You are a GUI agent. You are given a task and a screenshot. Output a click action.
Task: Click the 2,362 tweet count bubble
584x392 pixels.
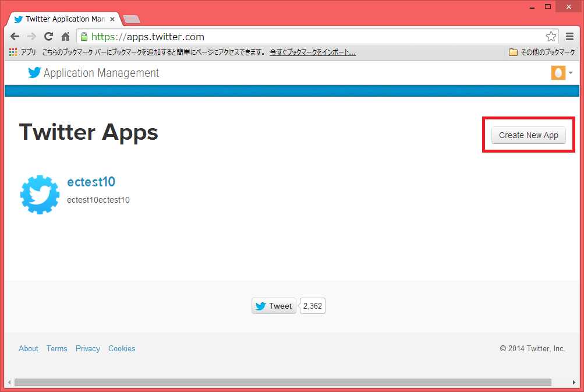click(x=313, y=306)
